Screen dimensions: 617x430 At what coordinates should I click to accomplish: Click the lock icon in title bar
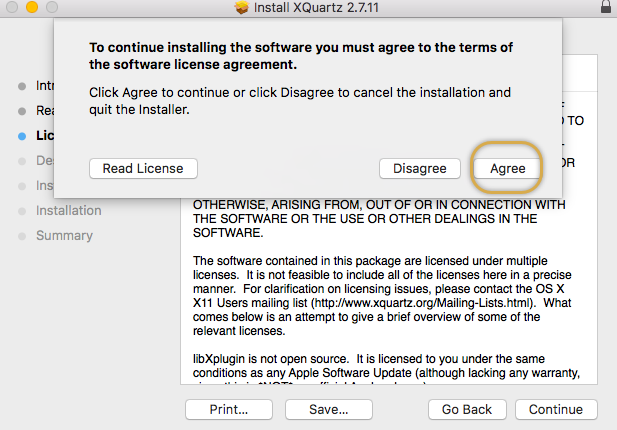coord(607,8)
